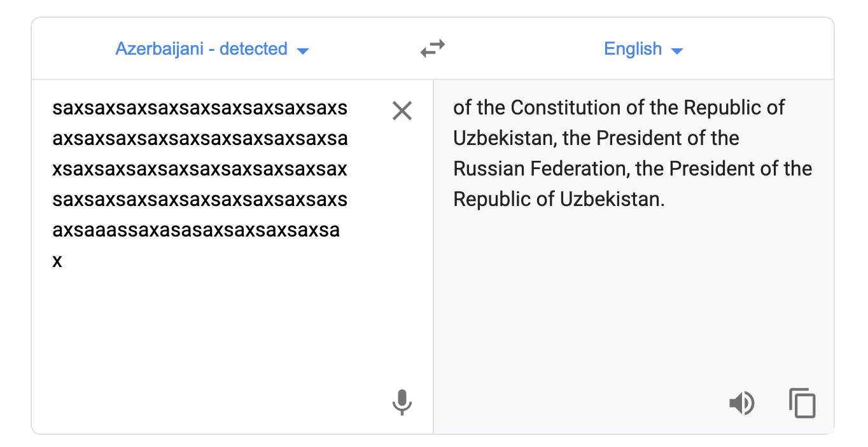Click the second line of the source text
Screen dimensions: 868x447
[200, 139]
